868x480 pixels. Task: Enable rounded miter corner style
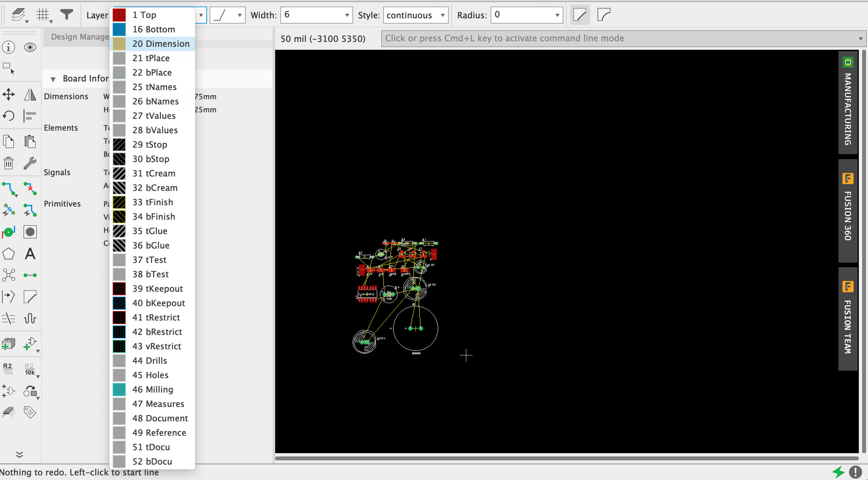point(604,15)
